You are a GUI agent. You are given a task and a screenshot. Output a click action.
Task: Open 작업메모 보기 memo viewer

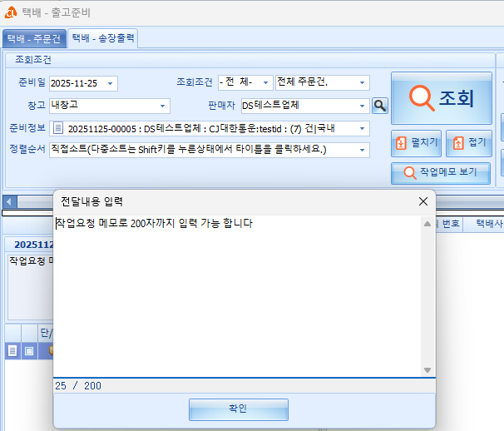coord(441,173)
